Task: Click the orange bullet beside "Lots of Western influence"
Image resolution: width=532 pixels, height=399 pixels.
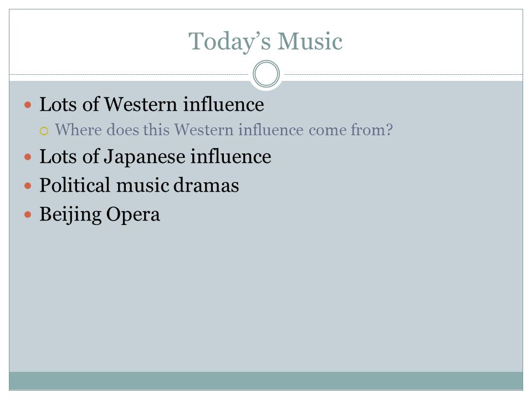Action: [28, 105]
